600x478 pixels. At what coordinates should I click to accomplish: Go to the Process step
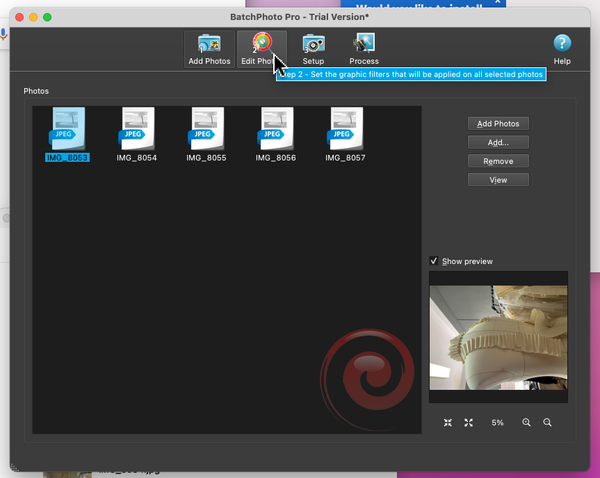[364, 48]
